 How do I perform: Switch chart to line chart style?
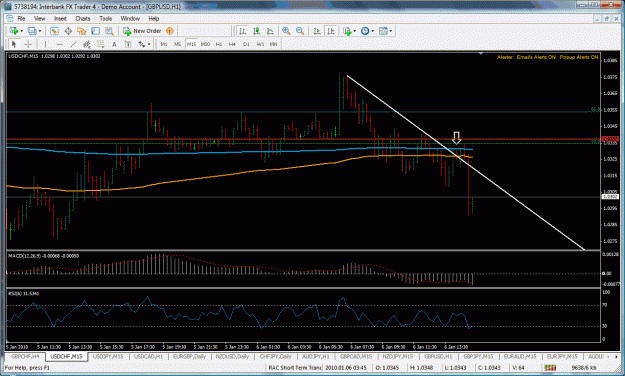pyautogui.click(x=270, y=31)
